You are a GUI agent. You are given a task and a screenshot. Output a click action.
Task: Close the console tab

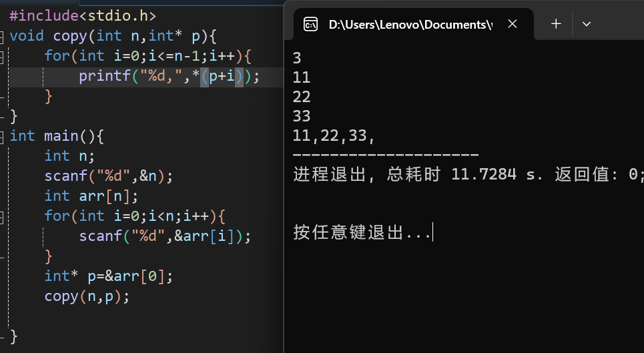[x=512, y=24]
